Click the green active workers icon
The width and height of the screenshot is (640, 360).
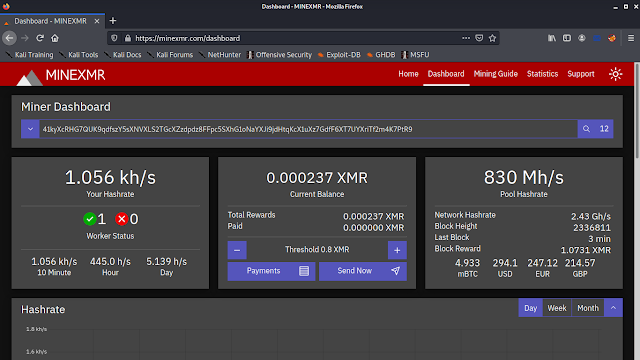coord(89,219)
